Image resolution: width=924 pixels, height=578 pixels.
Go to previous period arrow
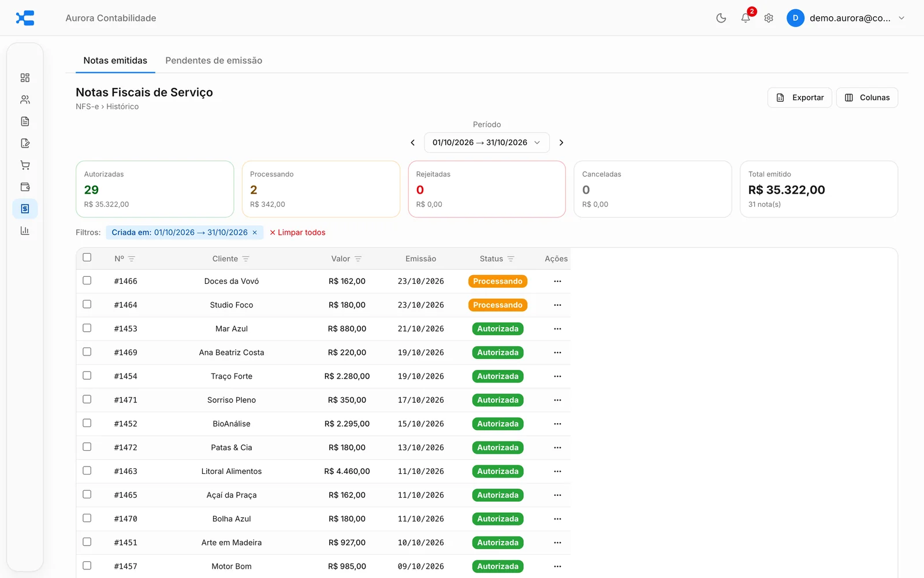[412, 143]
